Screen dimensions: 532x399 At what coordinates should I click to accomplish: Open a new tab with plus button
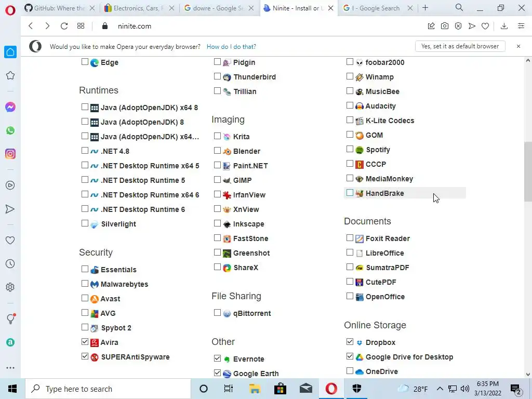[x=425, y=7]
